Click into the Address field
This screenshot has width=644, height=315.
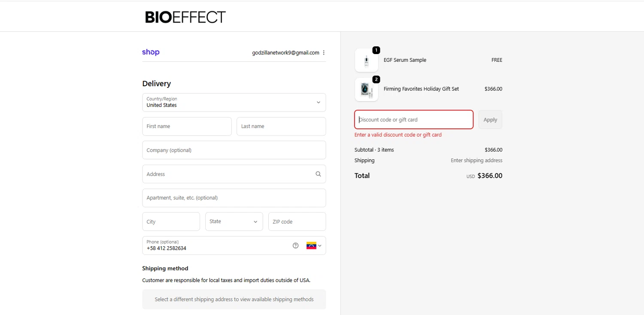pos(234,174)
